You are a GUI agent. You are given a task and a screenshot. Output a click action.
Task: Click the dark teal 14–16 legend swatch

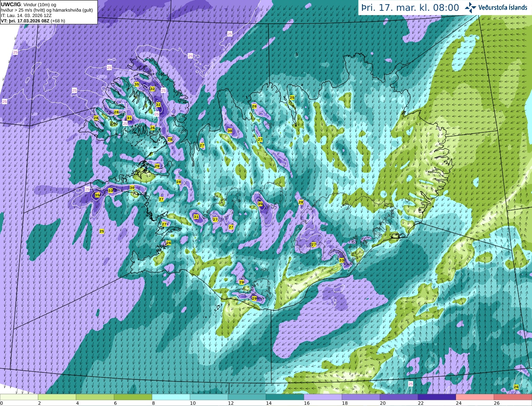coord(285,397)
